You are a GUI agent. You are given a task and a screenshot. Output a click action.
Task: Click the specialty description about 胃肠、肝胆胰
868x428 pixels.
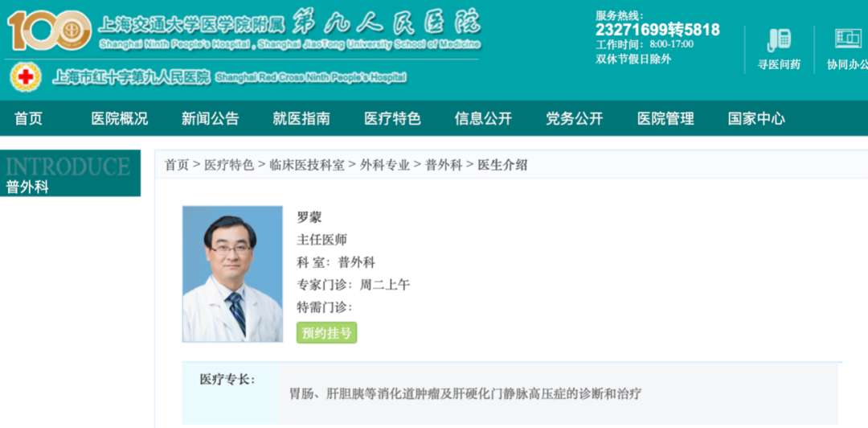click(465, 394)
